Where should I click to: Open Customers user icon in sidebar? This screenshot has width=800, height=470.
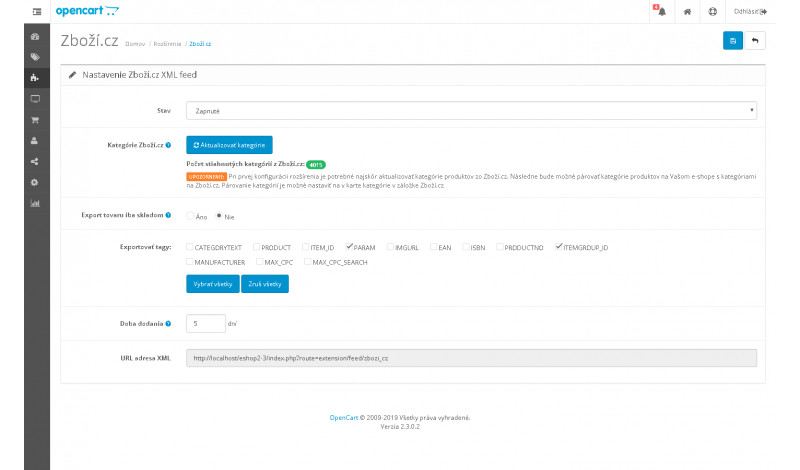[x=35, y=141]
